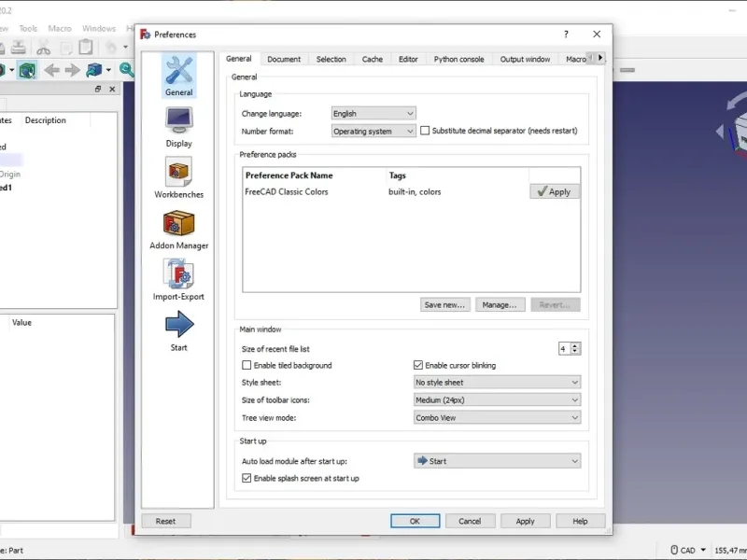Click the back navigation arrow in toolbar
Image resolution: width=747 pixels, height=560 pixels.
point(51,71)
